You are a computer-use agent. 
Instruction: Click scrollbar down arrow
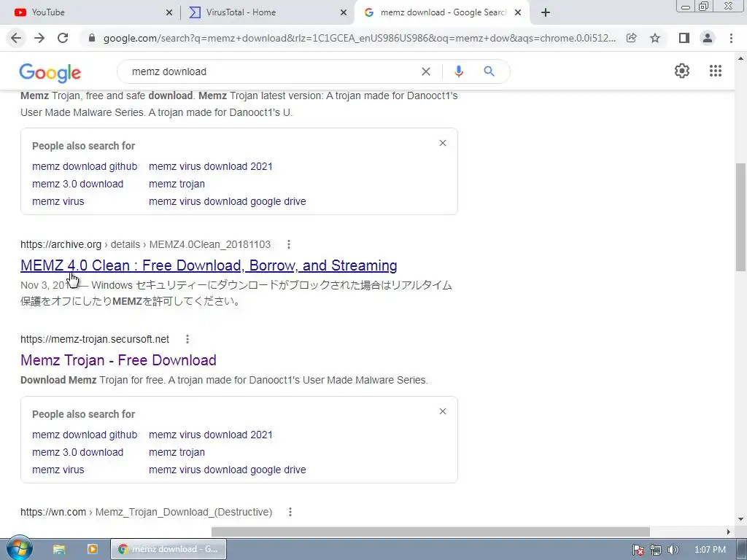(740, 519)
